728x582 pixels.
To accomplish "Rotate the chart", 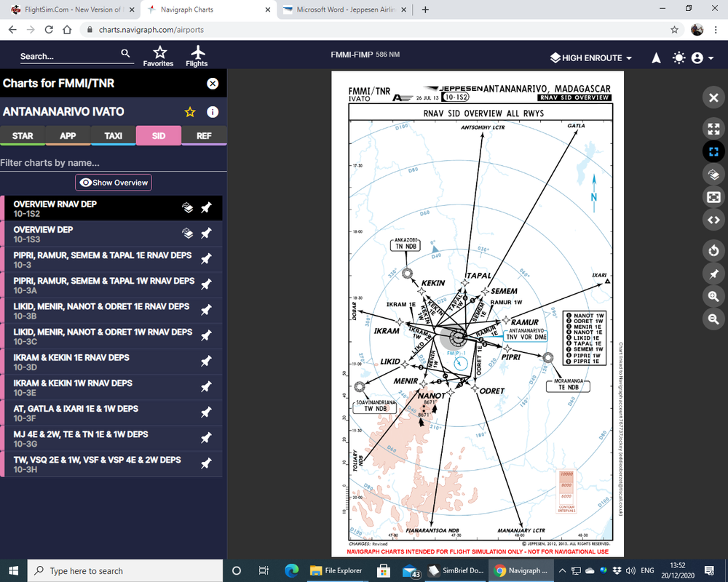I will [x=713, y=251].
